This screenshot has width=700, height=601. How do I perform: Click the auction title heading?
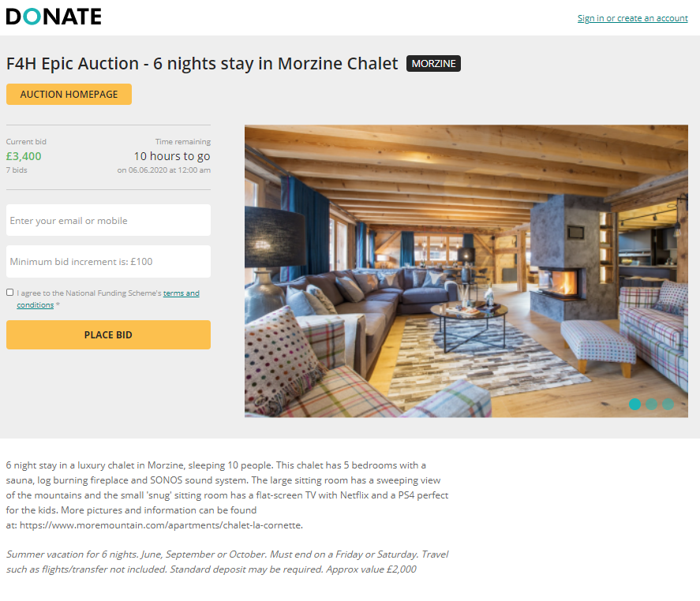202,63
